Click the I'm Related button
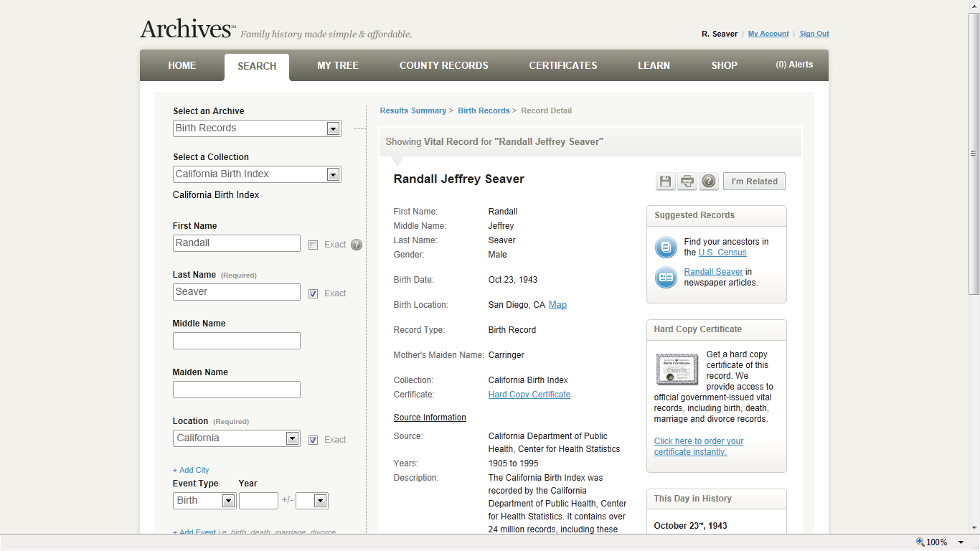The height and width of the screenshot is (551, 980). pyautogui.click(x=754, y=182)
